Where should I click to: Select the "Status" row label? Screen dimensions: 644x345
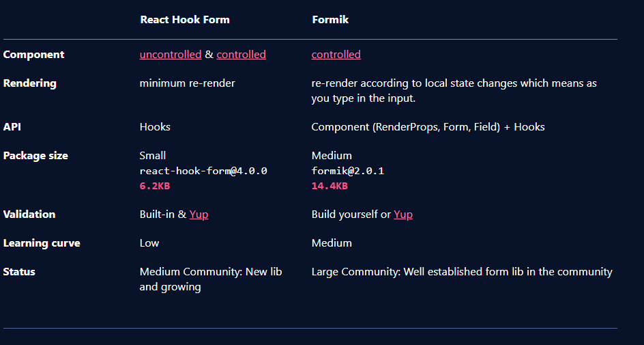point(19,272)
